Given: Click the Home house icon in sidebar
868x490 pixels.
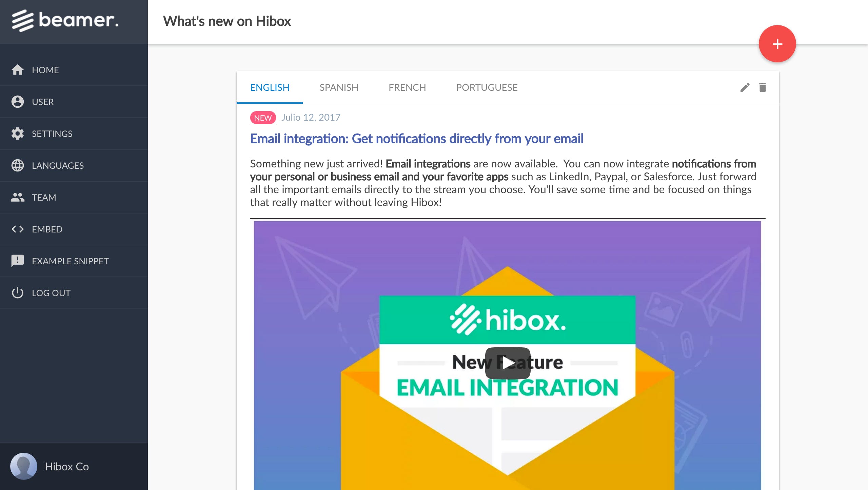Looking at the screenshot, I should point(18,70).
